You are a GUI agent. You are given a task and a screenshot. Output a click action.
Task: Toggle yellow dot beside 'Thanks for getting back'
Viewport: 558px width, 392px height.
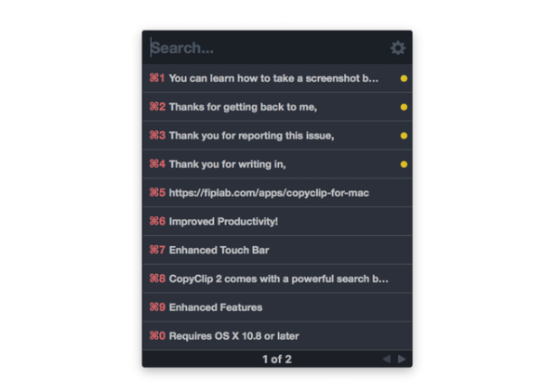pos(404,107)
